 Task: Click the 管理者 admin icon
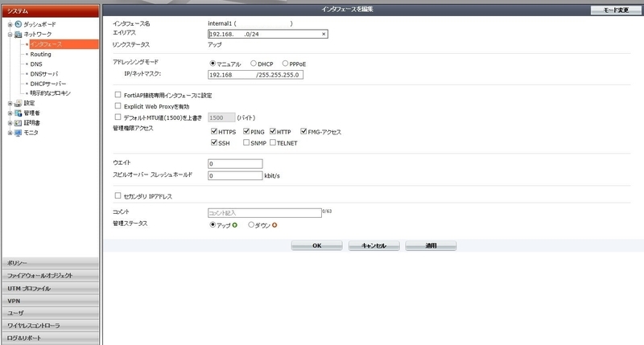point(18,113)
